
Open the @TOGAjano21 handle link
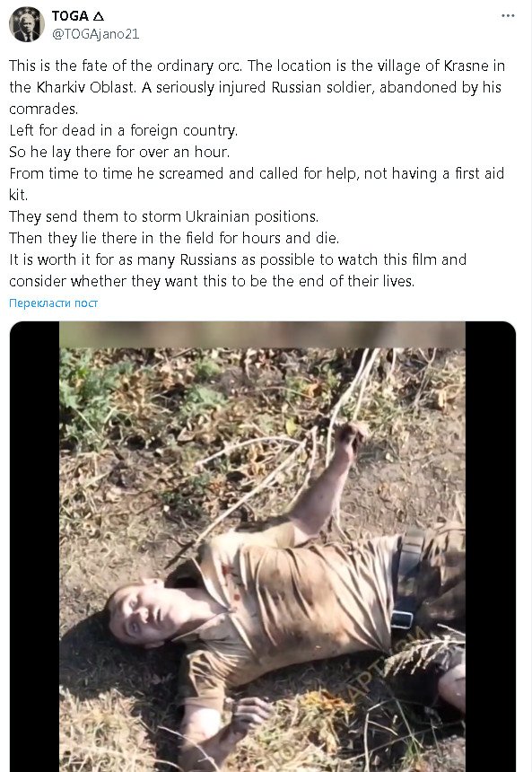click(x=95, y=34)
